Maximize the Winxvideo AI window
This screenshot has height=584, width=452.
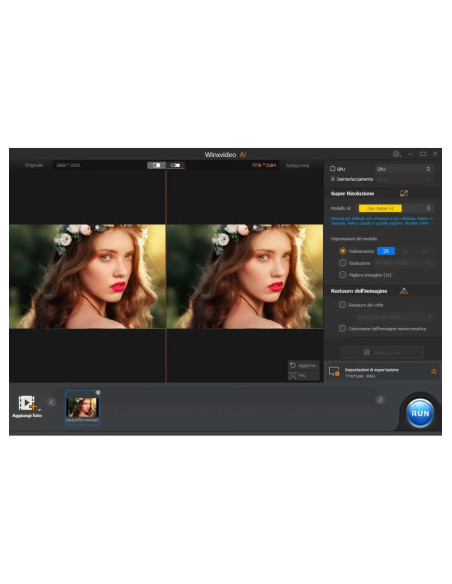coord(423,154)
